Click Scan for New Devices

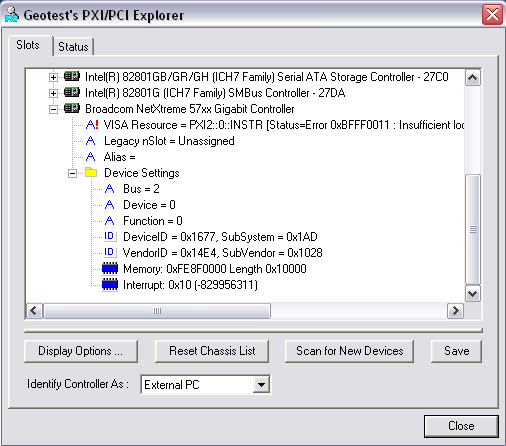349,351
